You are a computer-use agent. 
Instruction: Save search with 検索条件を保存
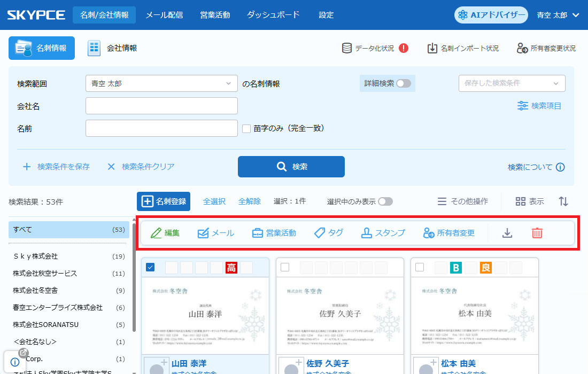tap(56, 167)
